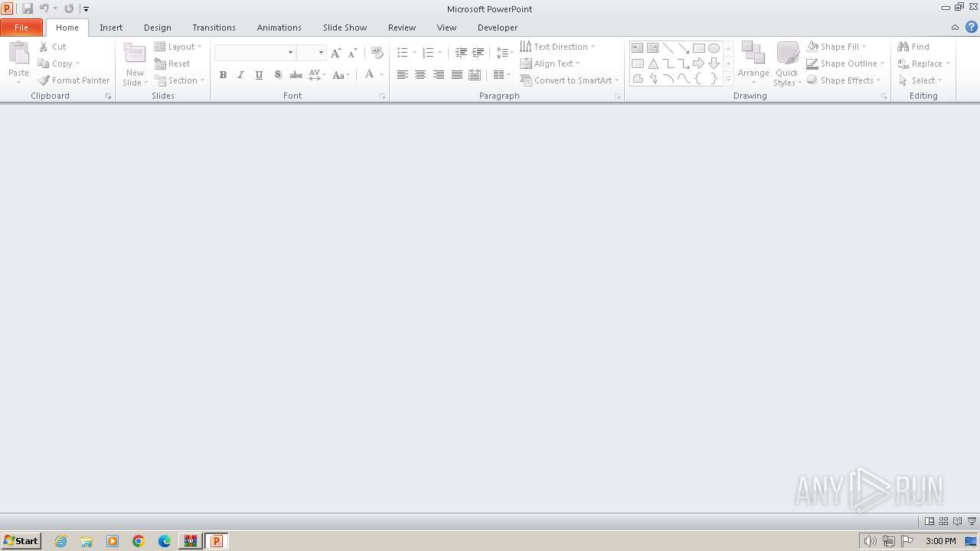Viewport: 980px width, 551px height.
Task: Expand the shapes gallery More arrow
Action: coord(728,79)
